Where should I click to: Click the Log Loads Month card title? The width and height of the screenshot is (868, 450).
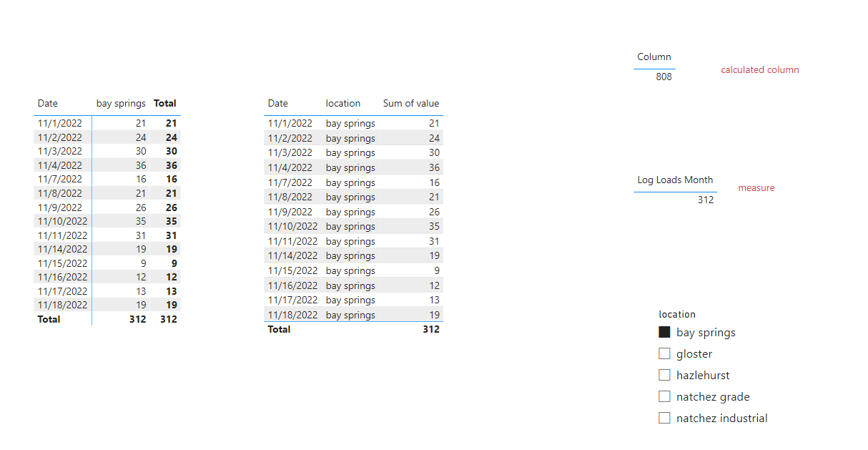675,180
